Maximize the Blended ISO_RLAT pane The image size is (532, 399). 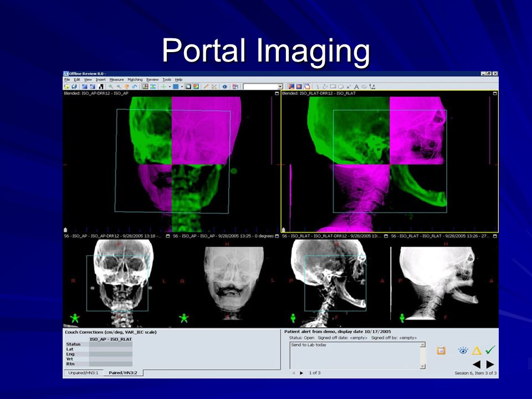(495, 93)
